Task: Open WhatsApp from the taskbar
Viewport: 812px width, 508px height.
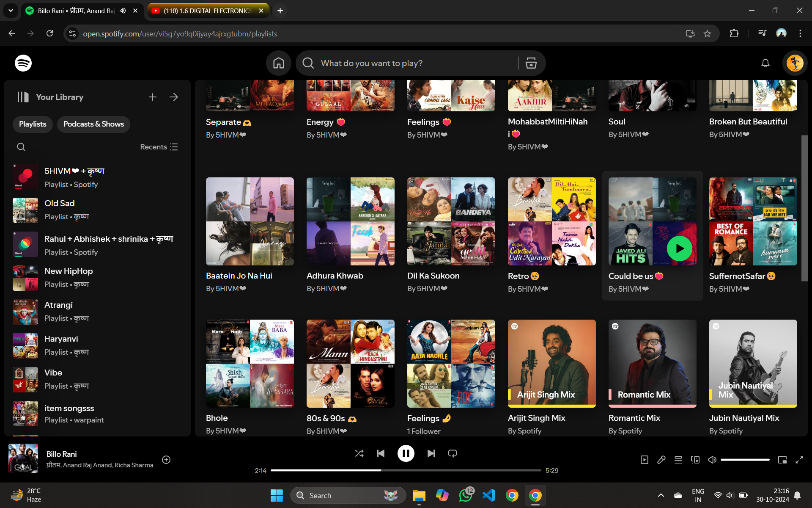Action: coord(466,495)
